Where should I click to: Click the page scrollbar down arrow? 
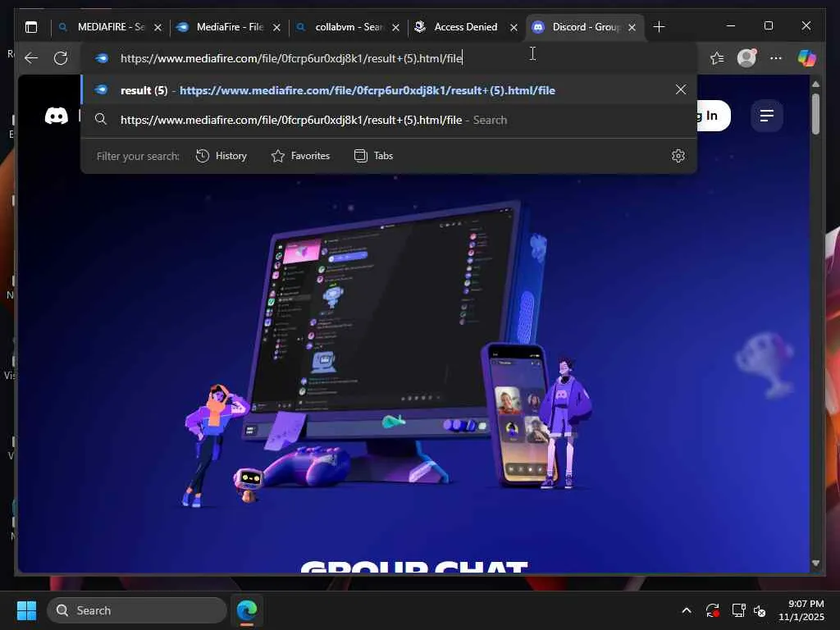tap(815, 563)
